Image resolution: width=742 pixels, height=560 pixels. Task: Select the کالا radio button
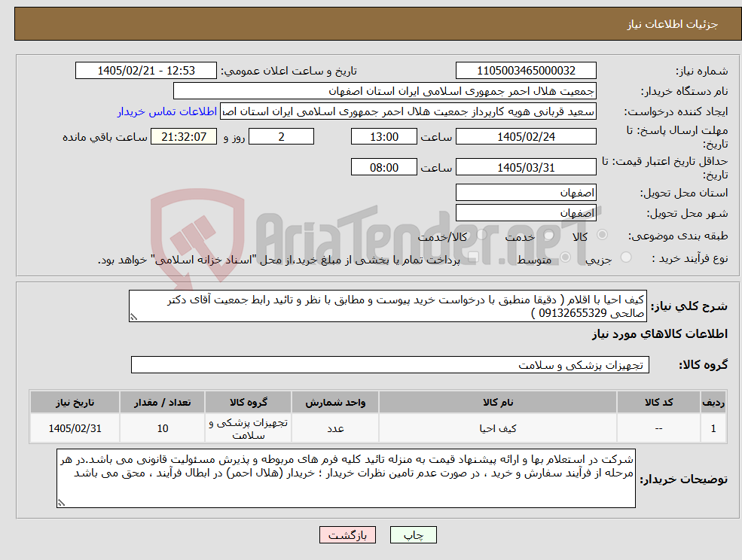603,235
